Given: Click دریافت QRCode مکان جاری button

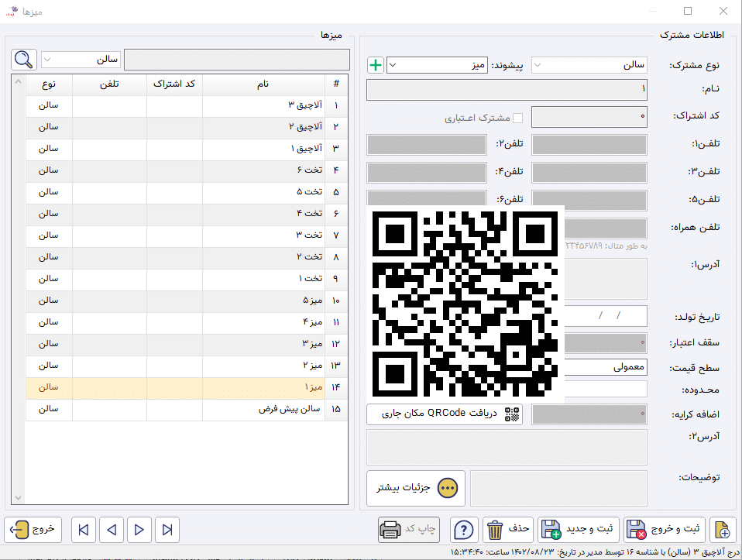Looking at the screenshot, I should [x=445, y=414].
